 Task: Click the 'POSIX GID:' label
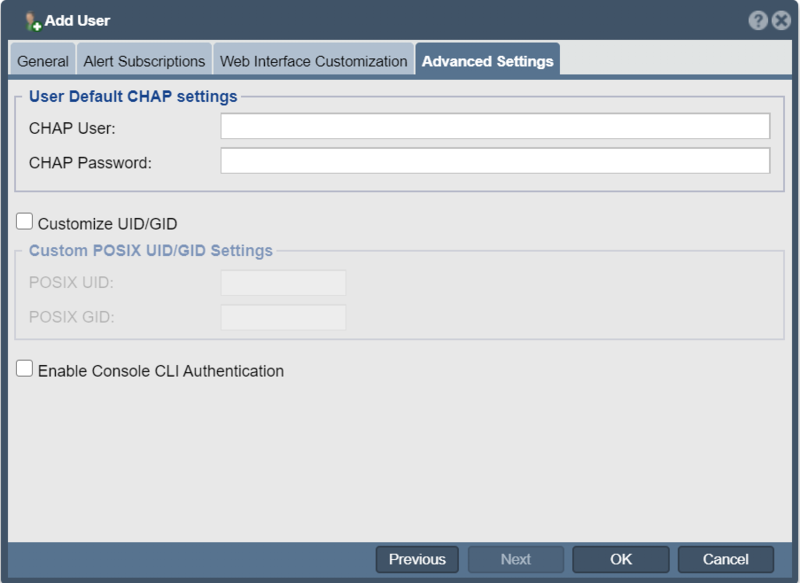71,317
